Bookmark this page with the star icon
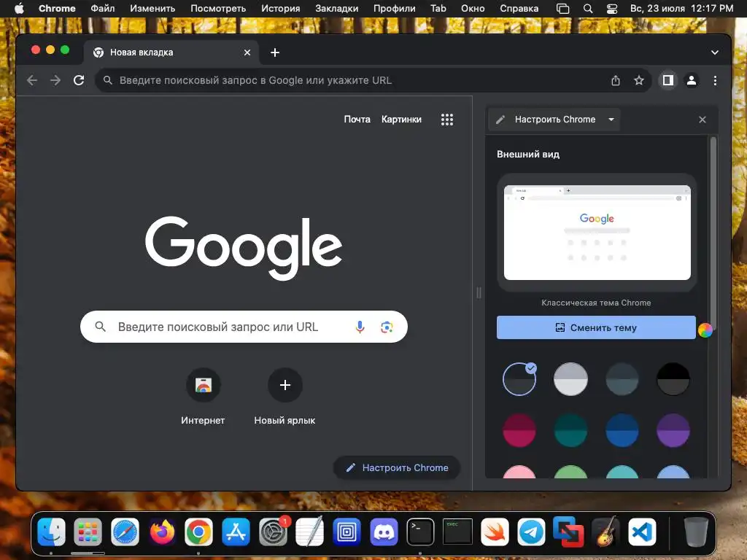This screenshot has height=560, width=747. pos(639,80)
